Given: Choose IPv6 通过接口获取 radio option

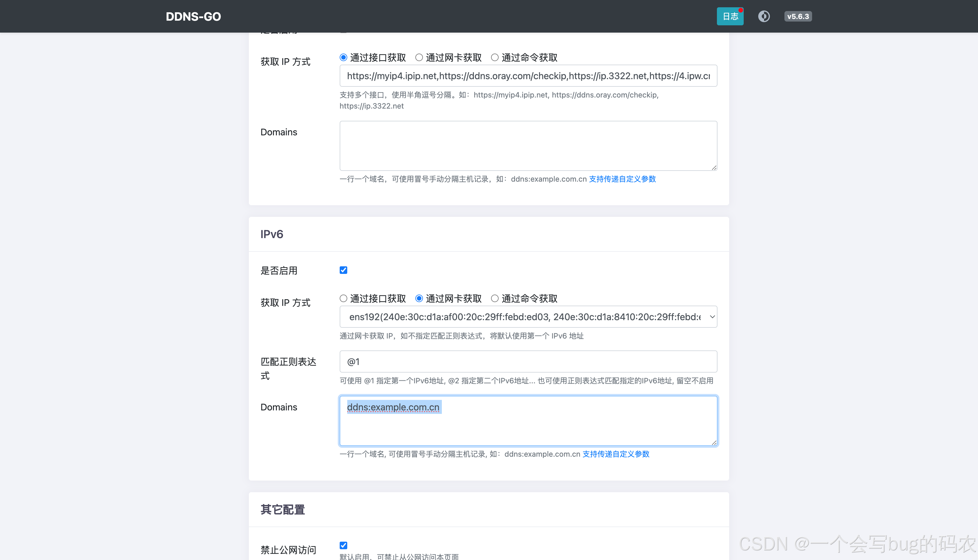Looking at the screenshot, I should coord(343,298).
